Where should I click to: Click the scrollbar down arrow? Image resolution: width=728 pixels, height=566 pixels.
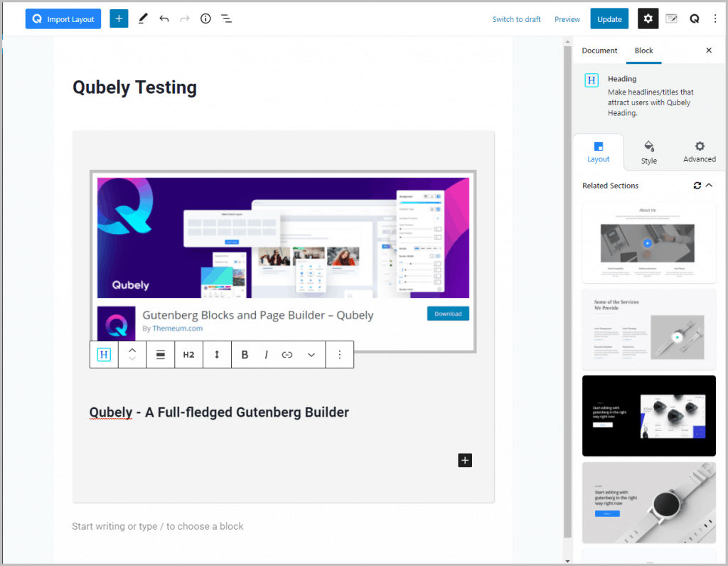click(x=567, y=561)
